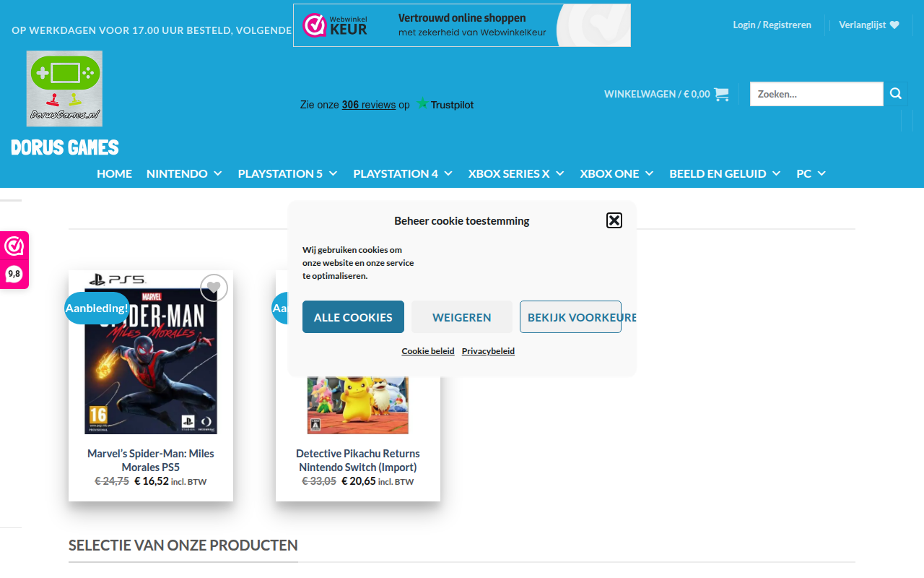Click the Verlanglijst text link

pos(862,25)
